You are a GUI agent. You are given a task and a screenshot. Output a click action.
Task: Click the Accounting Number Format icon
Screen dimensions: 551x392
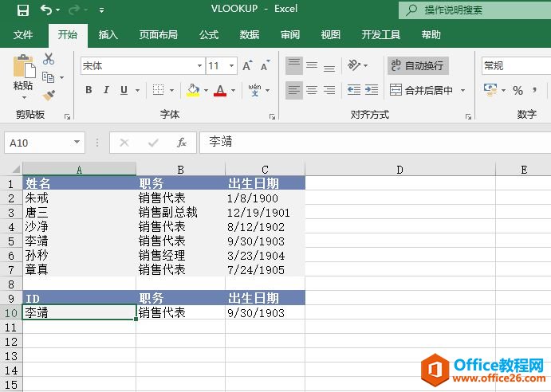pyautogui.click(x=490, y=90)
